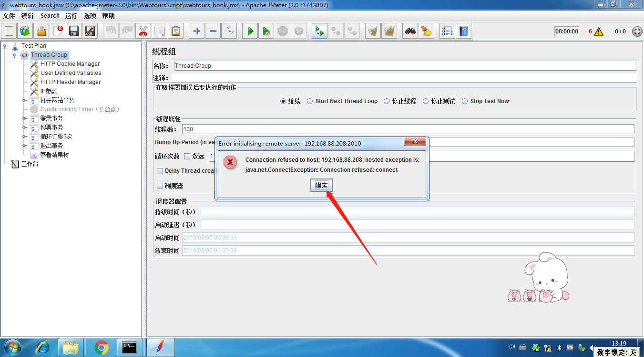Click the Shutdown threads icon
Viewport: 644px width, 357px height.
[299, 31]
